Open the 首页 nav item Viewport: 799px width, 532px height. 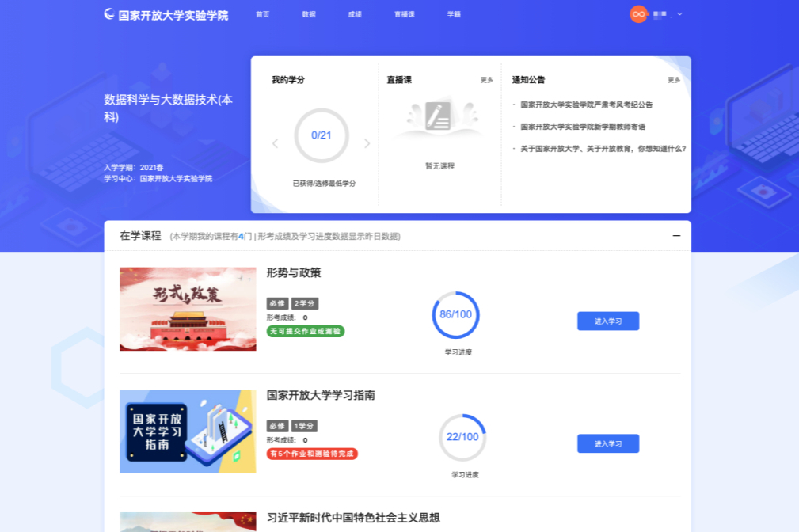point(262,14)
